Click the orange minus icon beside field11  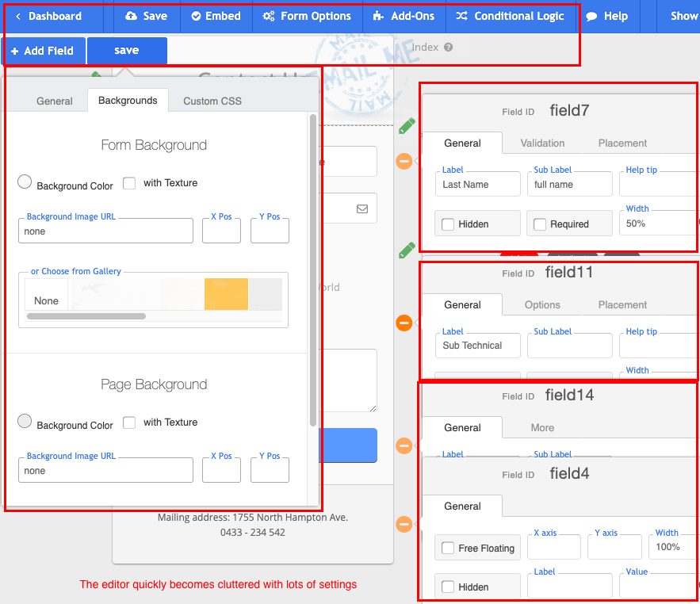pyautogui.click(x=404, y=323)
